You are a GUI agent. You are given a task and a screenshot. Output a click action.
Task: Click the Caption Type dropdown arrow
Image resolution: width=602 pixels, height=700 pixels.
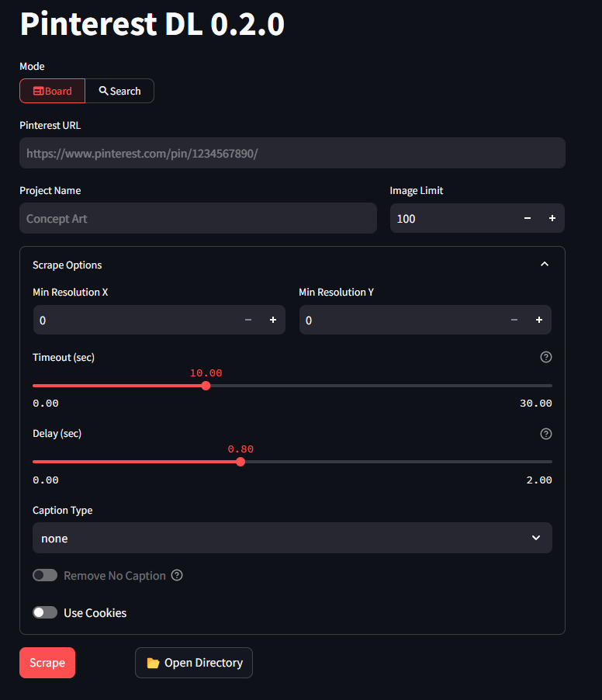536,538
